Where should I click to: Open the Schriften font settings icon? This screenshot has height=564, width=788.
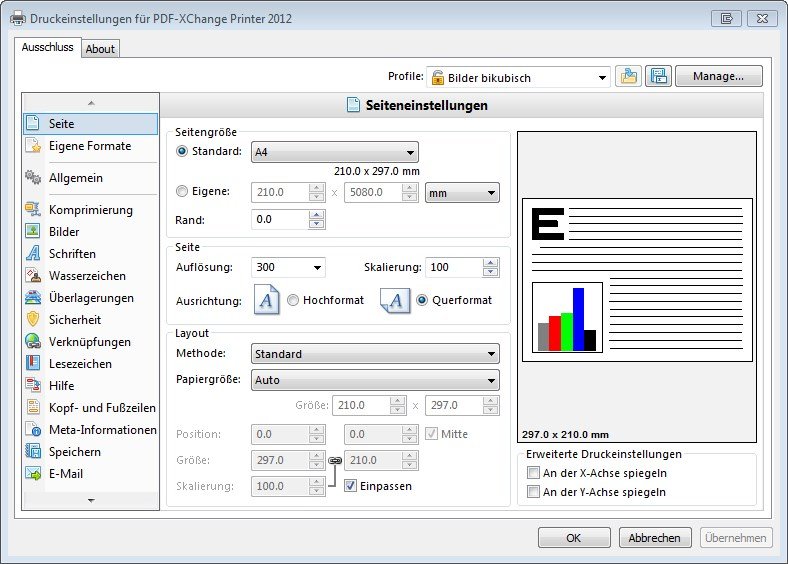click(x=32, y=254)
